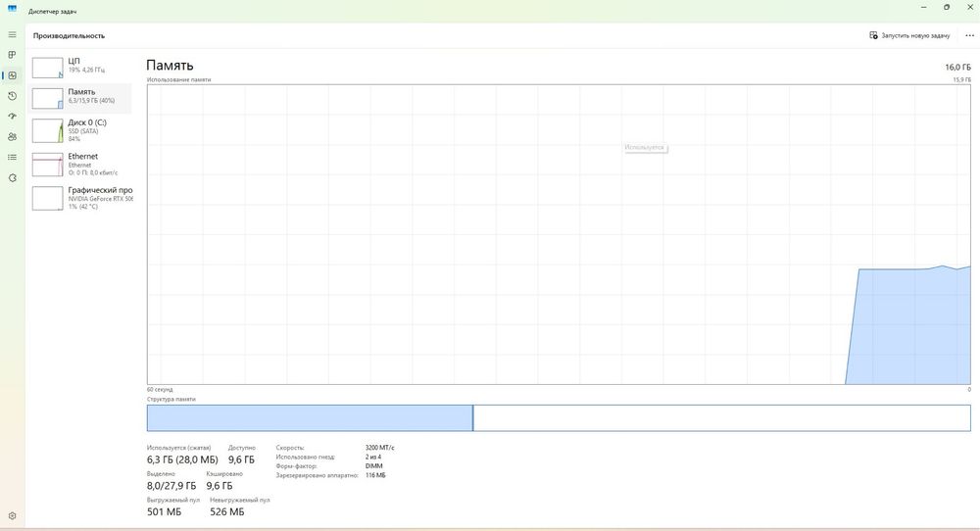
Task: Click the 15,9 ГБ graph maximum label
Action: (962, 79)
